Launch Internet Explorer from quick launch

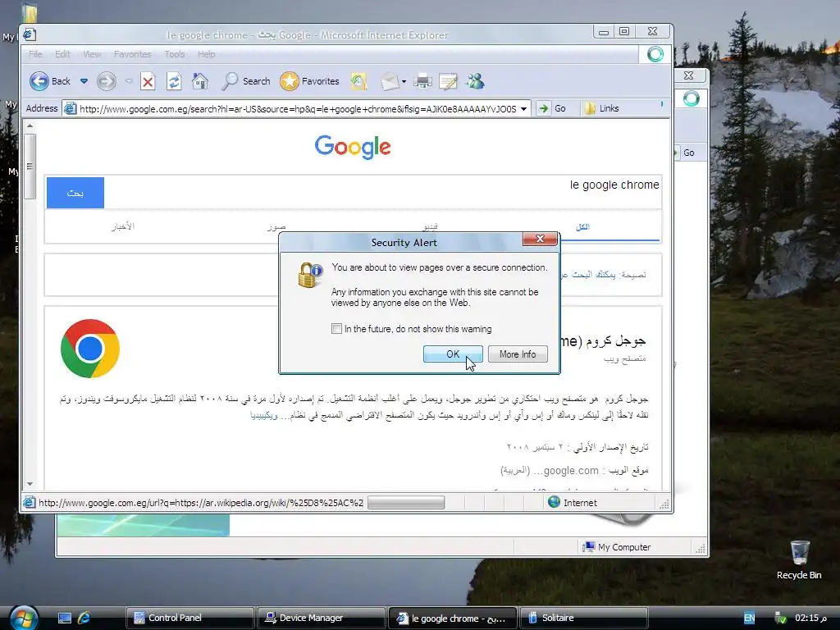coord(84,618)
